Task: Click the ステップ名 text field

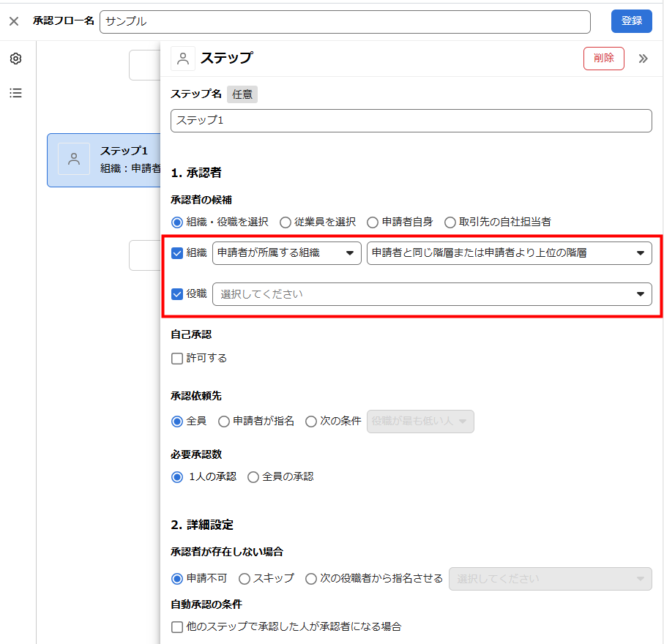Action: (x=411, y=121)
